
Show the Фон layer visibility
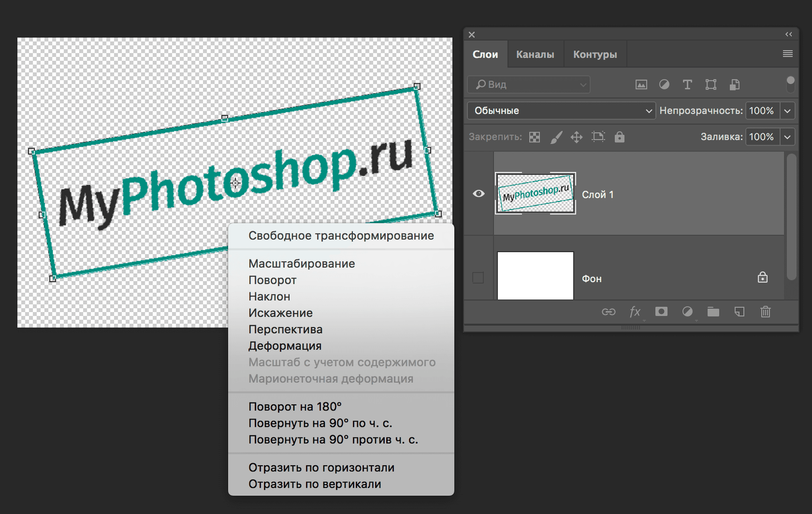(x=478, y=278)
